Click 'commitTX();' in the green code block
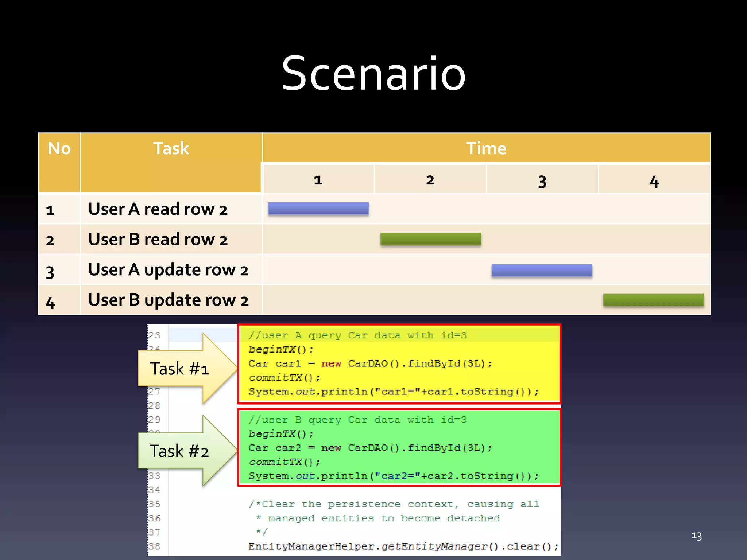The width and height of the screenshot is (747, 560). pos(285,462)
